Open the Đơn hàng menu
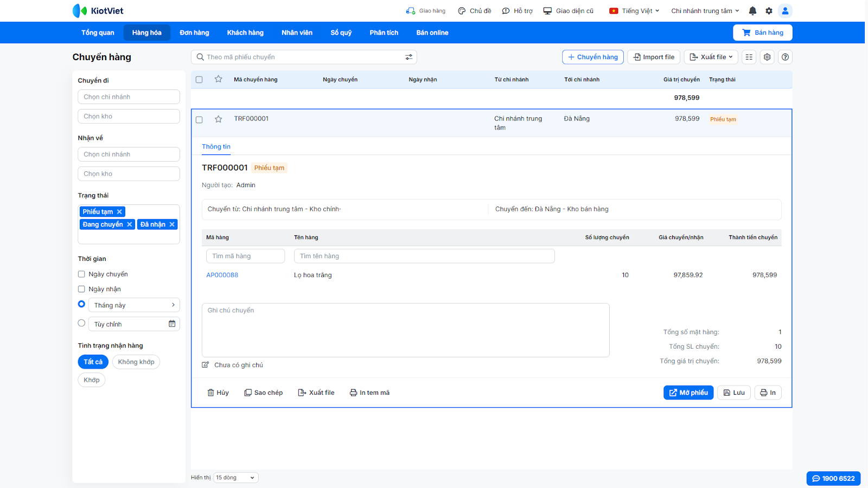The width and height of the screenshot is (868, 488). [194, 33]
